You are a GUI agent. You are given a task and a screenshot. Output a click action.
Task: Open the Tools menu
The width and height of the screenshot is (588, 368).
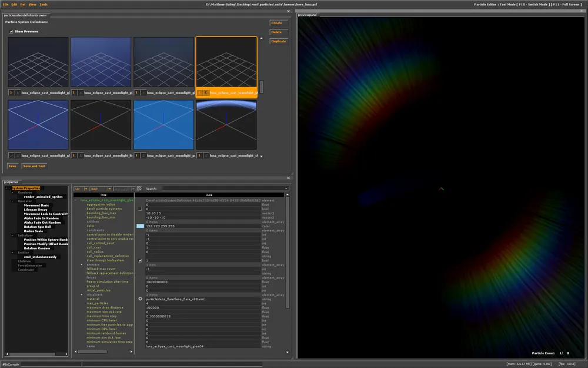44,4
